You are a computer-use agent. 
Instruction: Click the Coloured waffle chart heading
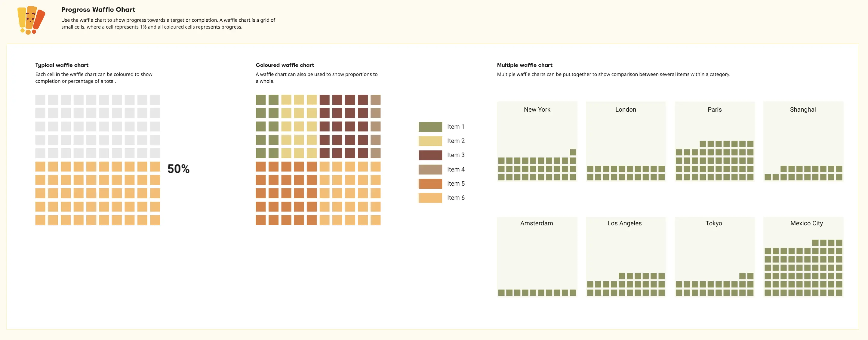[x=285, y=65]
